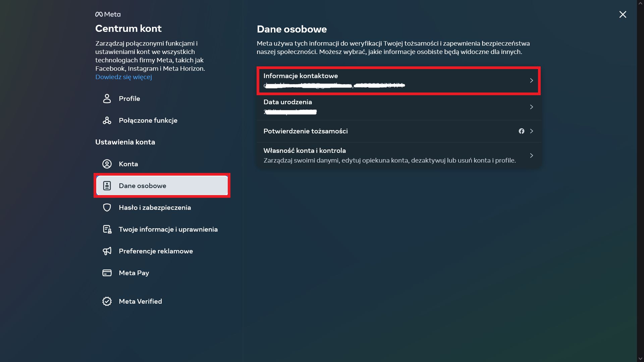
Task: Expand Data urodzenia using the chevron
Action: click(531, 107)
